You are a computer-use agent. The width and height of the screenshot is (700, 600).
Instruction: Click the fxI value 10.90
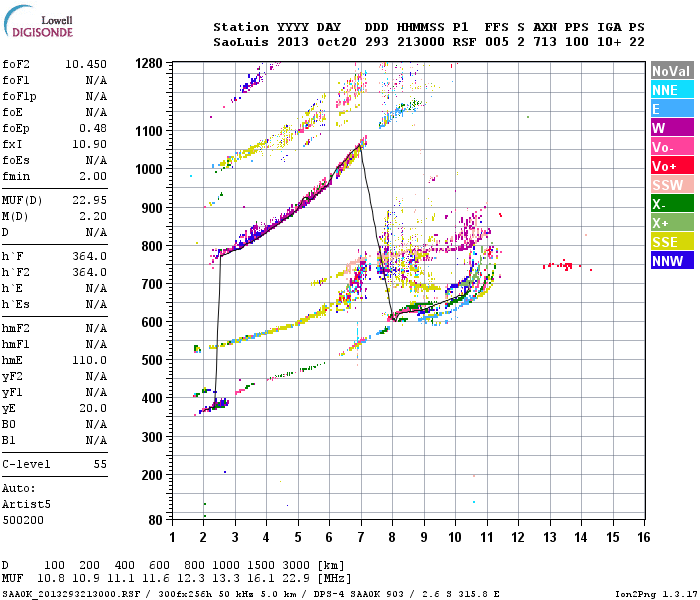pos(89,144)
